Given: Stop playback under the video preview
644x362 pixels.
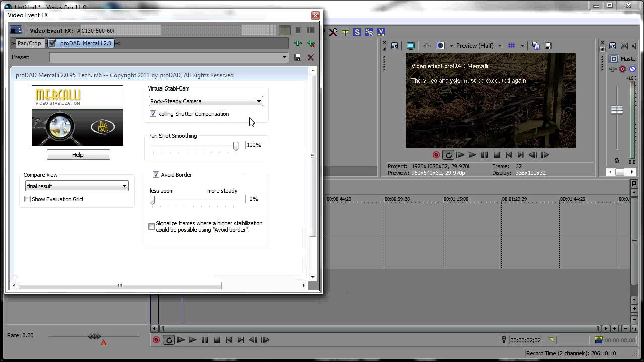Looking at the screenshot, I should coord(497,155).
